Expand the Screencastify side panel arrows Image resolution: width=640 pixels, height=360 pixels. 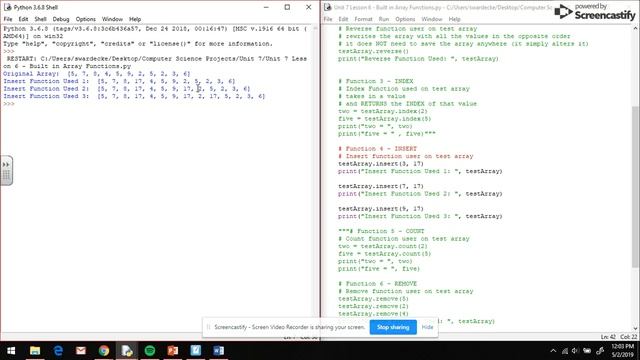coord(6,164)
